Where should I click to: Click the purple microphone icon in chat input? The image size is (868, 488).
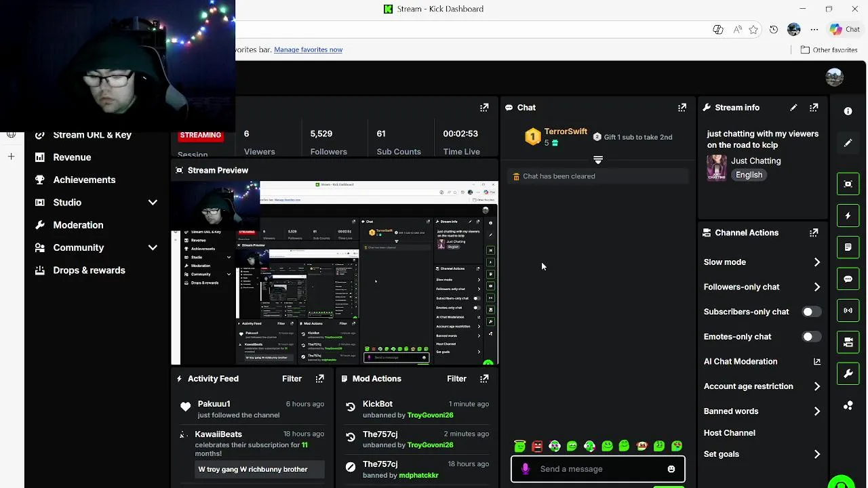(525, 469)
